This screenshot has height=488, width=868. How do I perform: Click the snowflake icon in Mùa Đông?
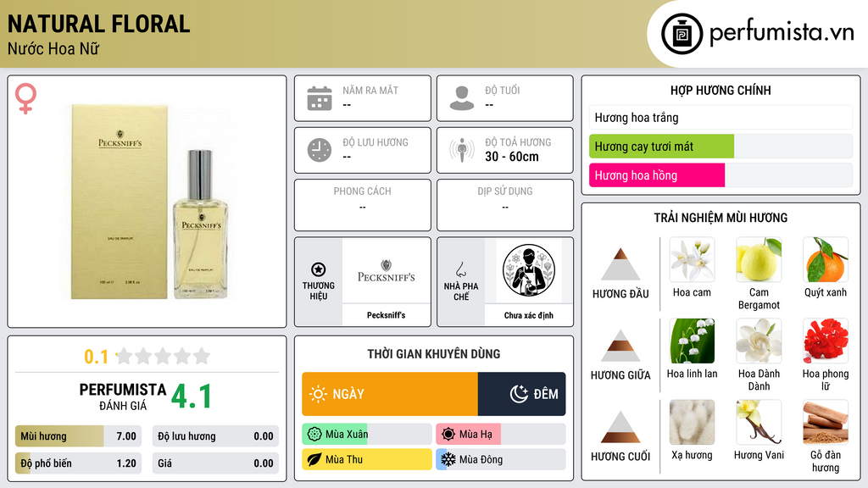click(448, 460)
